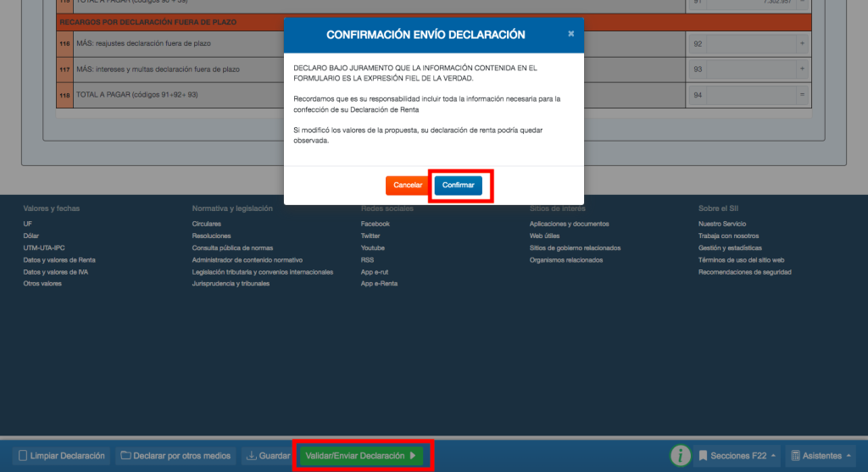The height and width of the screenshot is (472, 868).
Task: Click Circulares under Normativa y legislación
Action: tap(207, 224)
